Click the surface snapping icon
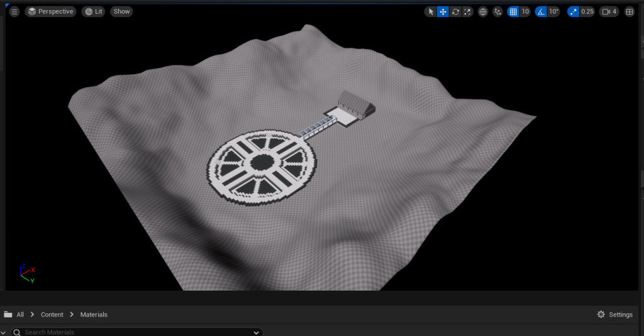 pyautogui.click(x=498, y=11)
